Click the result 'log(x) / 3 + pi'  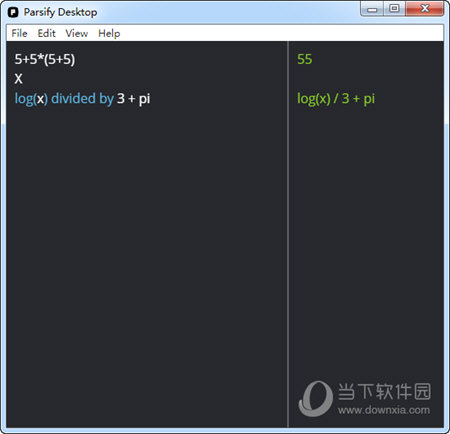(336, 99)
